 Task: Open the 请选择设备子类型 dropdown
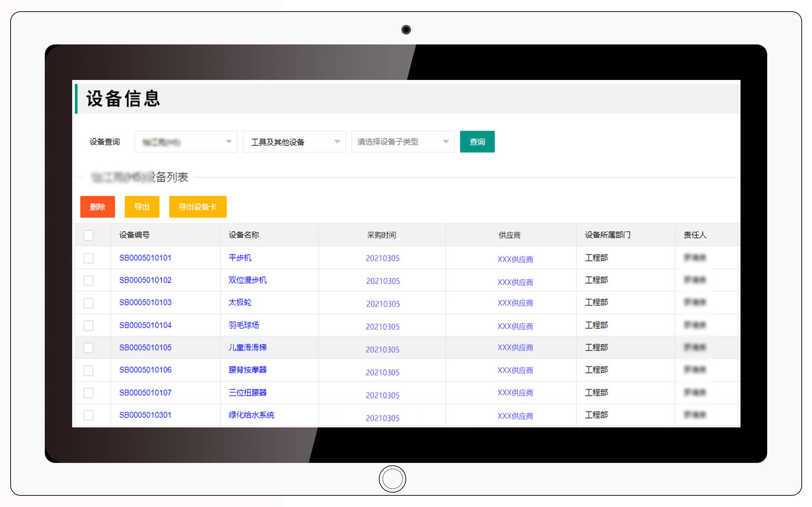coord(403,141)
